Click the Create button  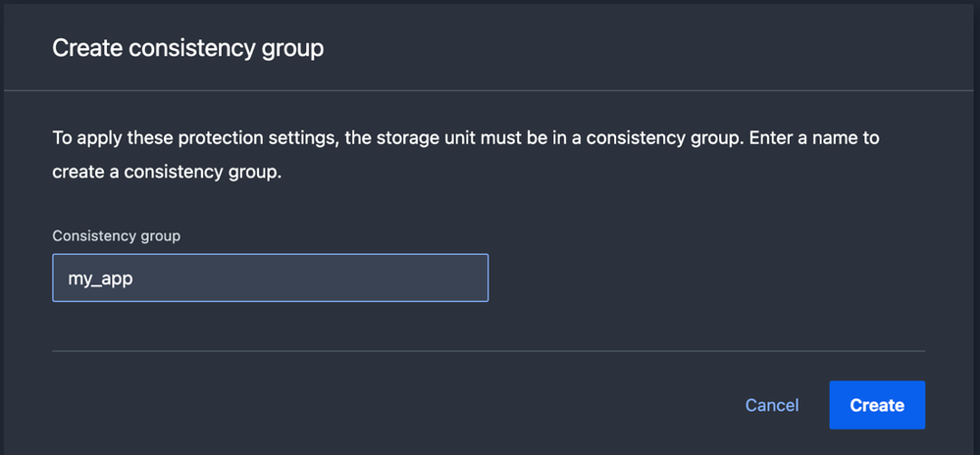pyautogui.click(x=877, y=405)
